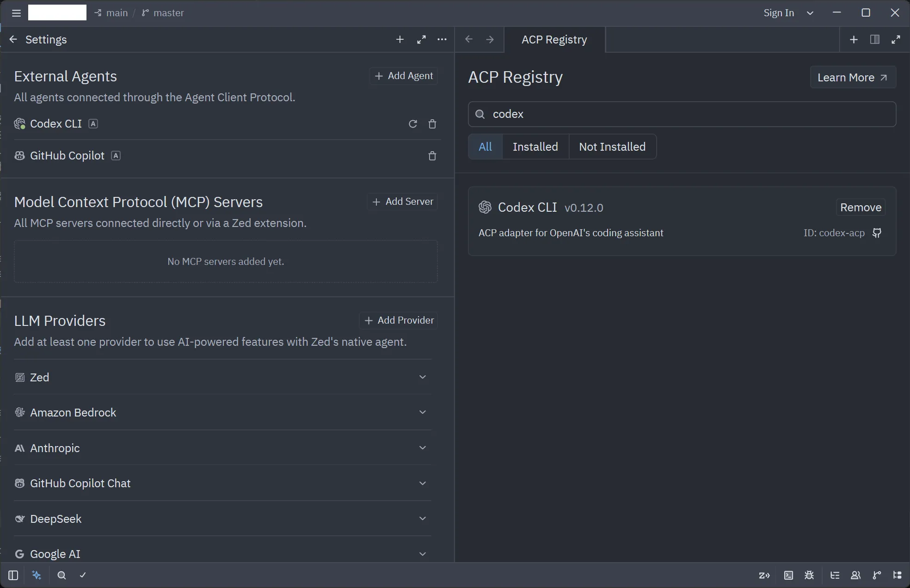Click 'No MCP servers added yet.' text
This screenshot has height=588, width=910.
click(x=226, y=262)
